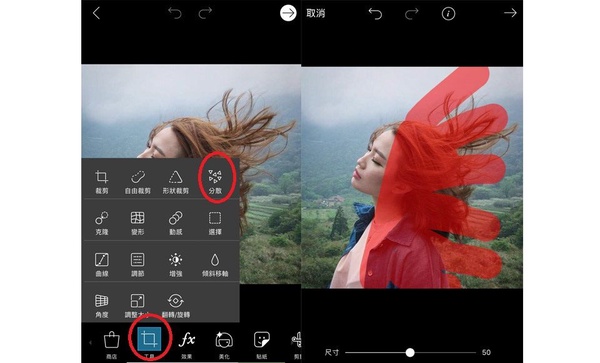This screenshot has width=600, height=363.
Task: Switch to the 效果 fx effects tab
Action: pyautogui.click(x=187, y=344)
